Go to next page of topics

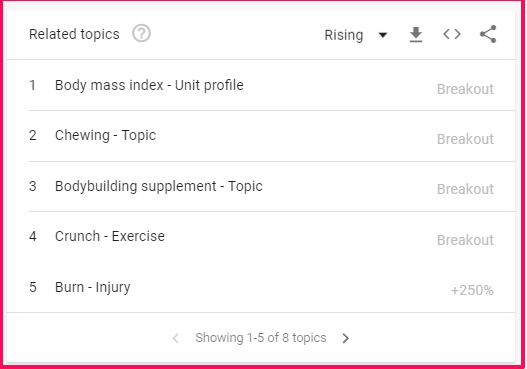point(346,338)
